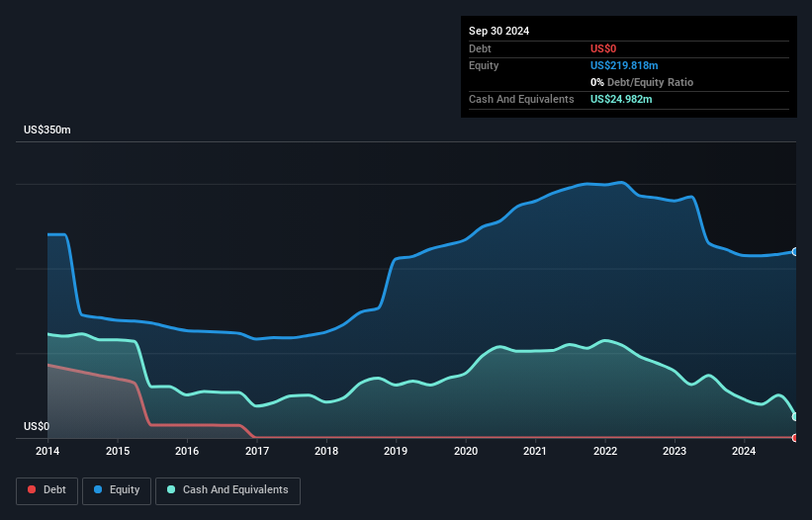812x520 pixels.
Task: Click the US$0 y-axis label
Action: pyautogui.click(x=37, y=427)
